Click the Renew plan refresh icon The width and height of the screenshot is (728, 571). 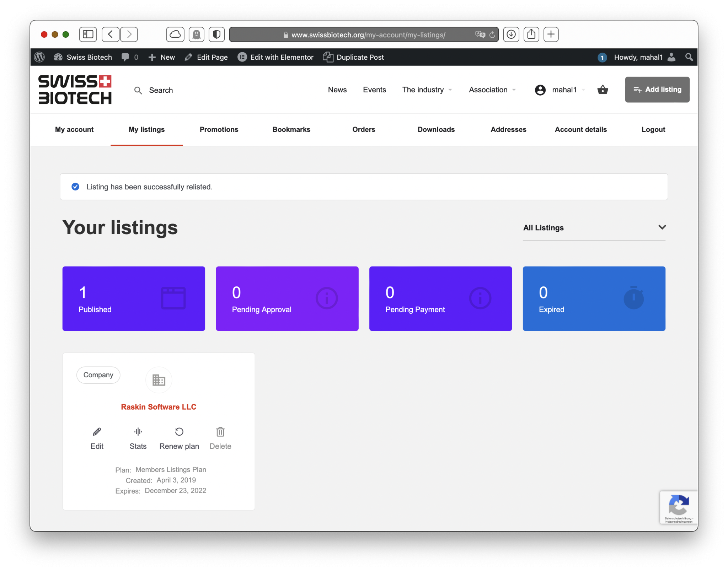179,431
